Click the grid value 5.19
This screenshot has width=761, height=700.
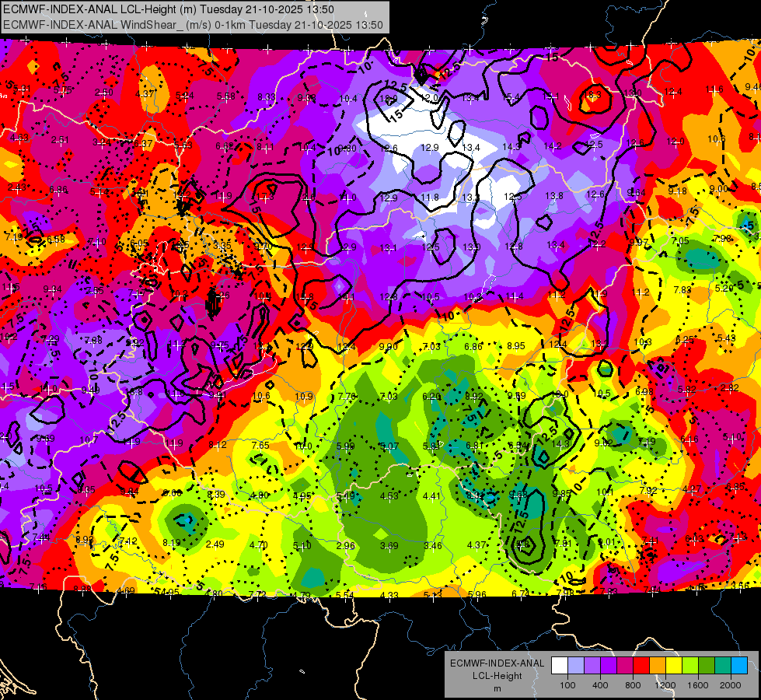point(346,495)
